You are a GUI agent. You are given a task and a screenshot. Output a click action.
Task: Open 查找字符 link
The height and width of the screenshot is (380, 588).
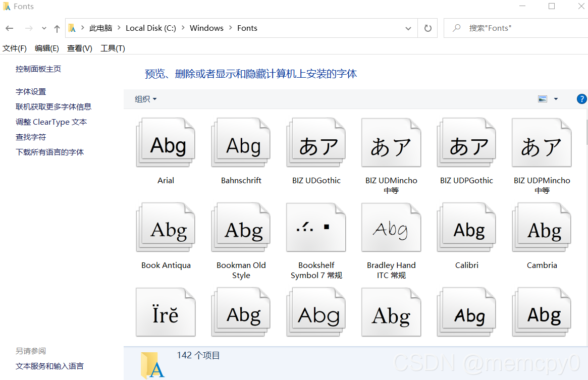31,137
